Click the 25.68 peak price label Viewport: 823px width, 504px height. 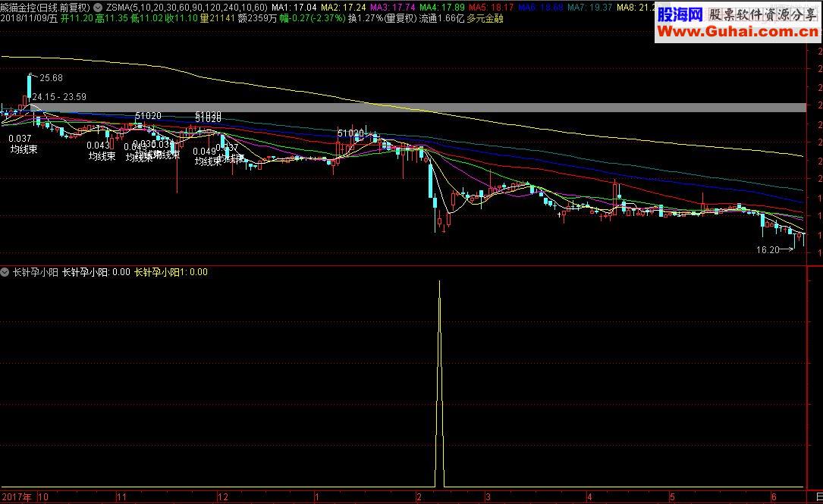[x=51, y=77]
